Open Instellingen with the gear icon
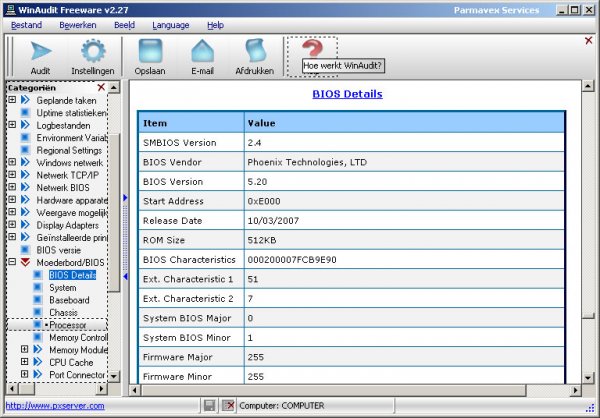This screenshot has width=600, height=418. tap(92, 52)
